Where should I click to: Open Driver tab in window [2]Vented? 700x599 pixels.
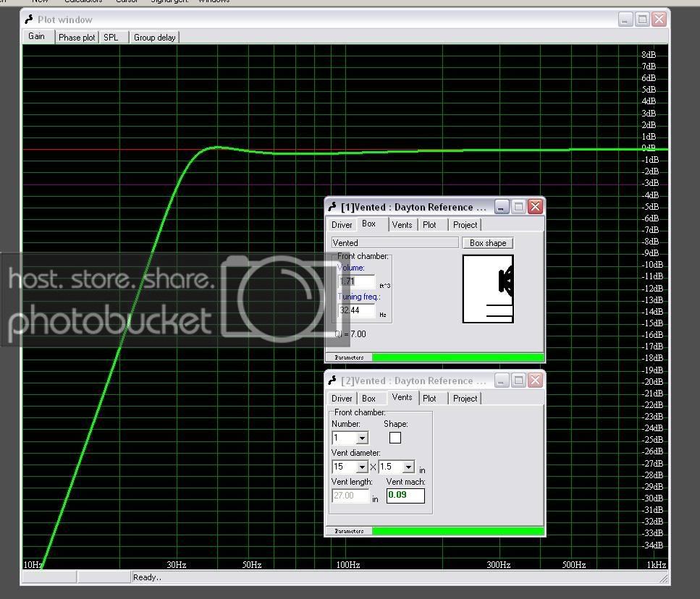(342, 399)
